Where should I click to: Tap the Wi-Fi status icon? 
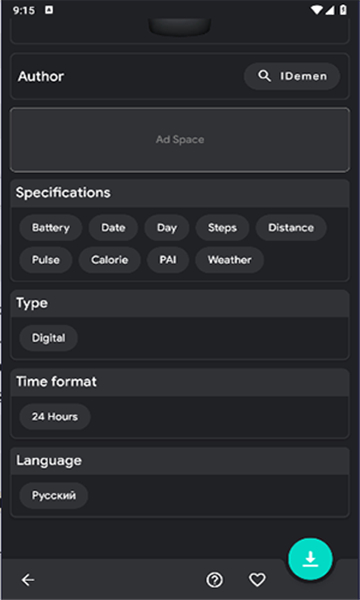coord(317,10)
